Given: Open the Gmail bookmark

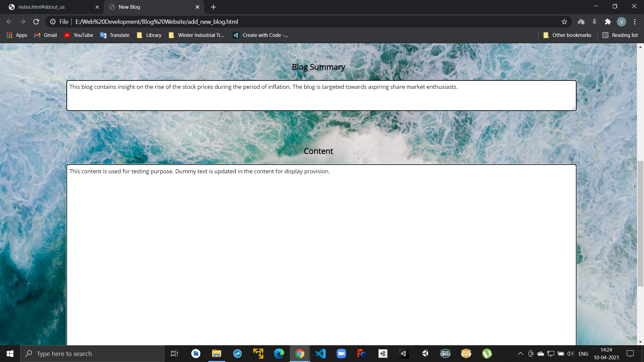Looking at the screenshot, I should 46,35.
